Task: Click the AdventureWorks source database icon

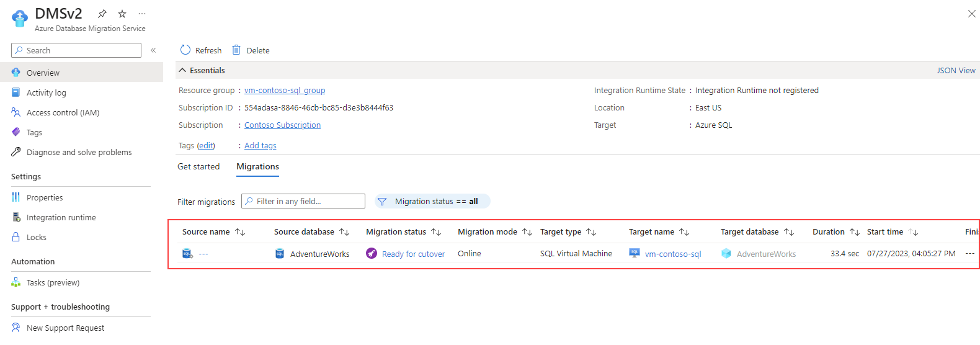Action: [x=280, y=253]
